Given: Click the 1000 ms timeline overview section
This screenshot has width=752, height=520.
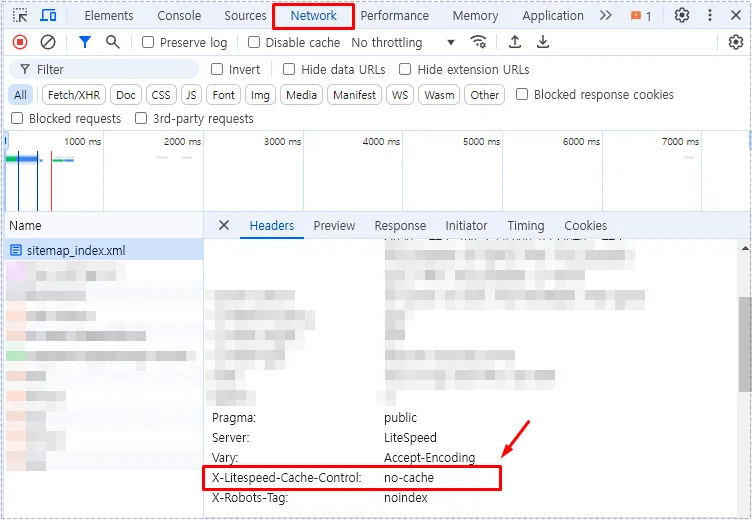Looking at the screenshot, I should [x=54, y=172].
